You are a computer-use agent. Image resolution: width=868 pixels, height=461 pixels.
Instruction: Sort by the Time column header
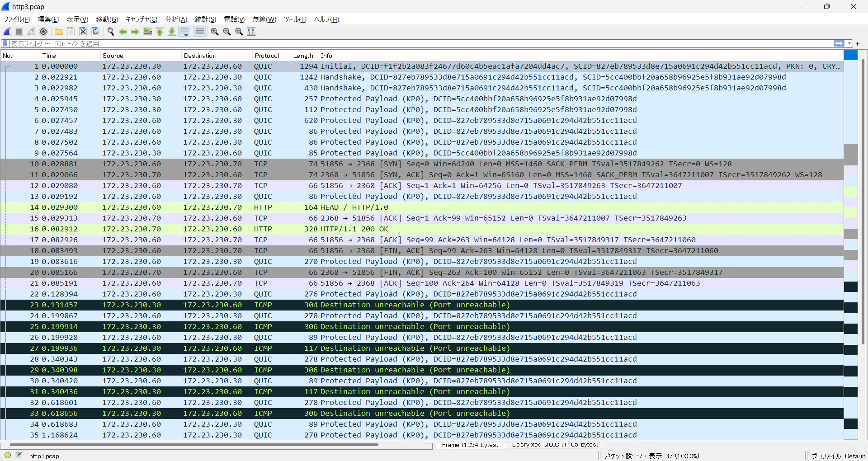tap(70, 56)
